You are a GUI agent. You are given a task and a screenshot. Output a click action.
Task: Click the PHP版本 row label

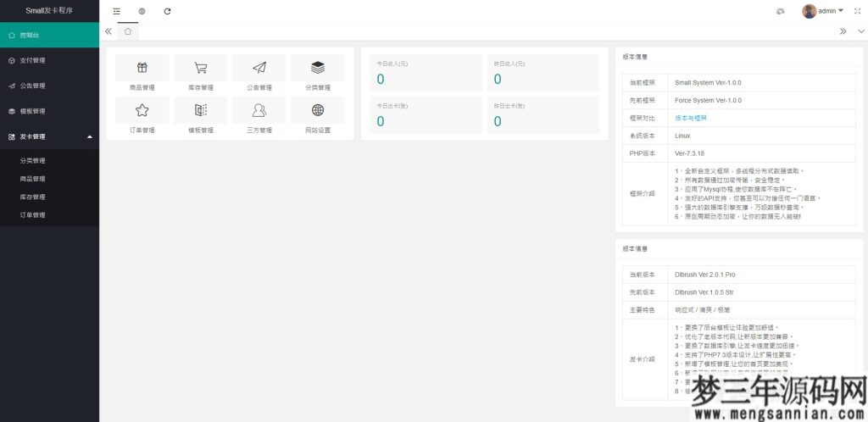point(643,153)
